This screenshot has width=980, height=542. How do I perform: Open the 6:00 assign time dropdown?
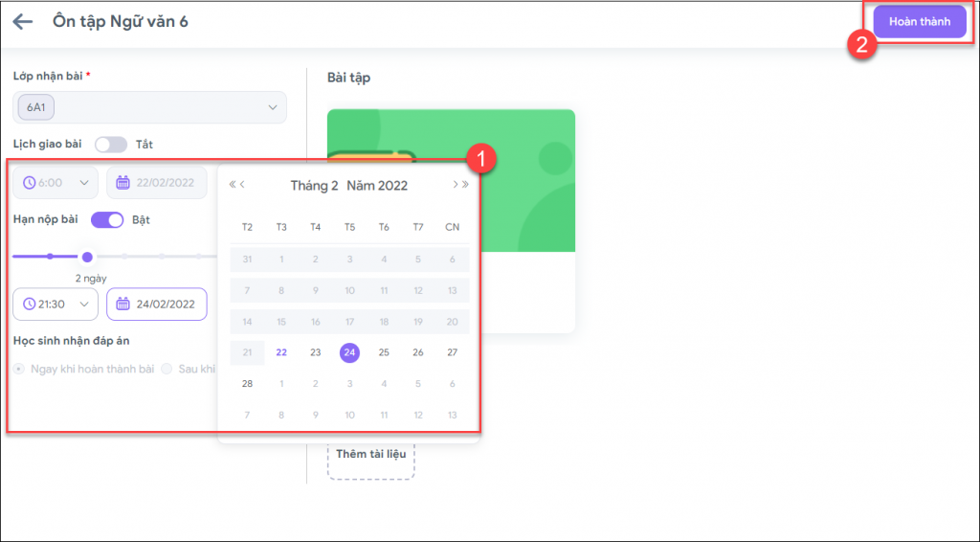pyautogui.click(x=83, y=182)
